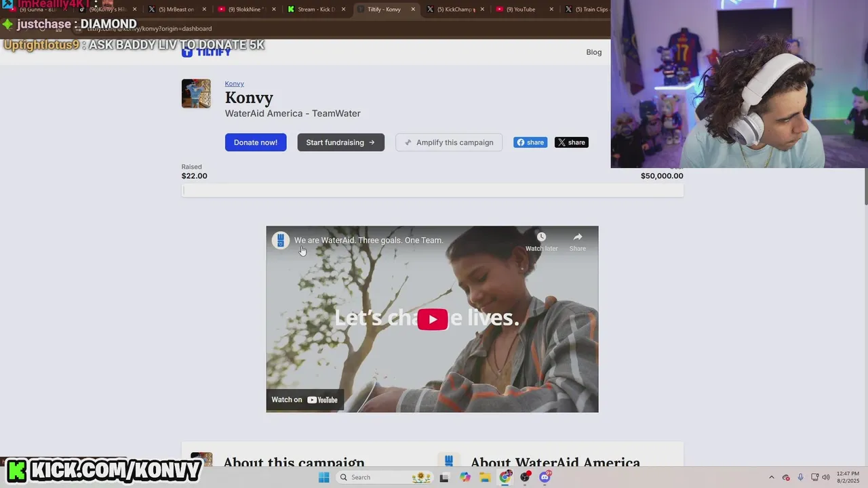
Task: Click the Chrome taskbar icon
Action: (x=505, y=477)
